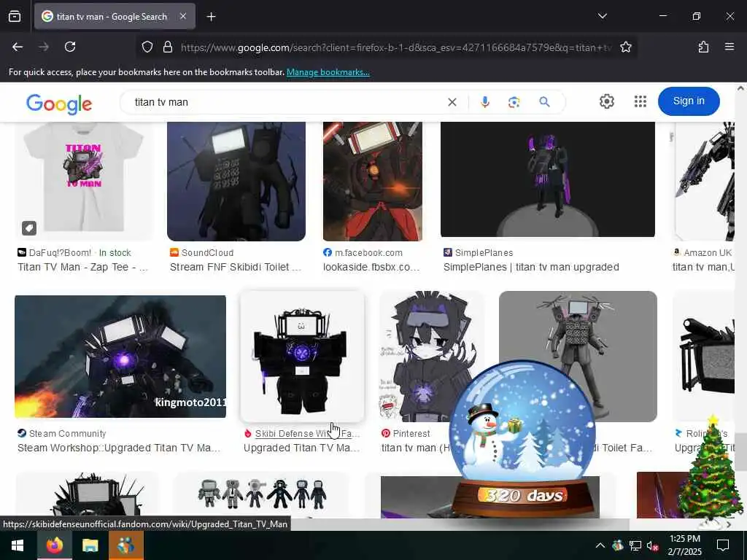Open the plush toys lineup image
Screen dimensions: 747x560
[x=262, y=494]
